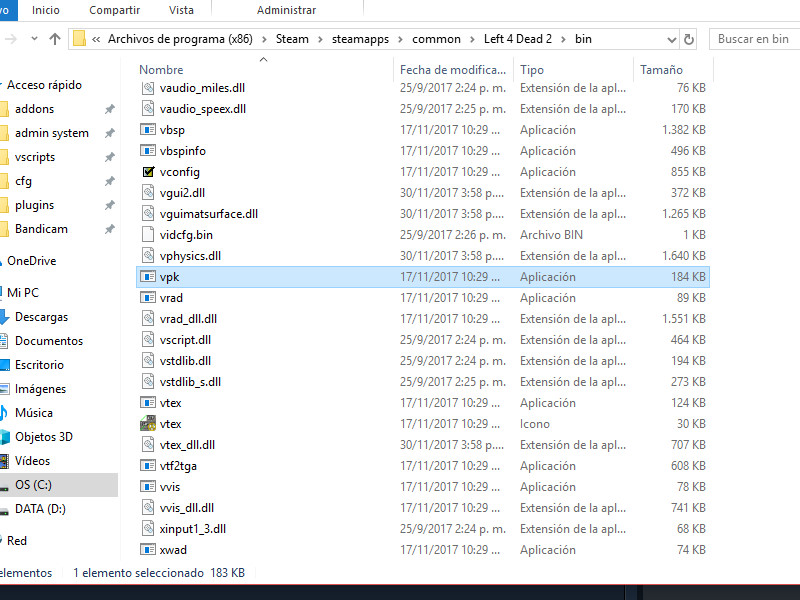Expand subfolders arrow after steamapps
The width and height of the screenshot is (800, 600).
(x=401, y=39)
